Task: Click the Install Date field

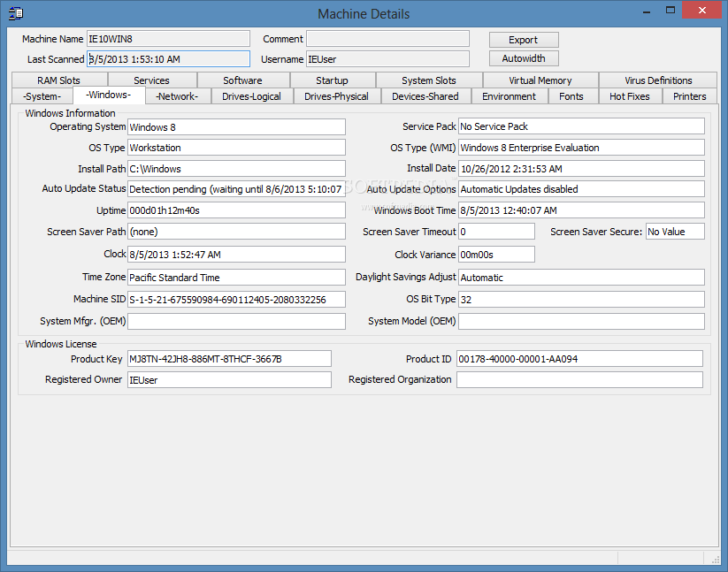Action: click(x=582, y=168)
